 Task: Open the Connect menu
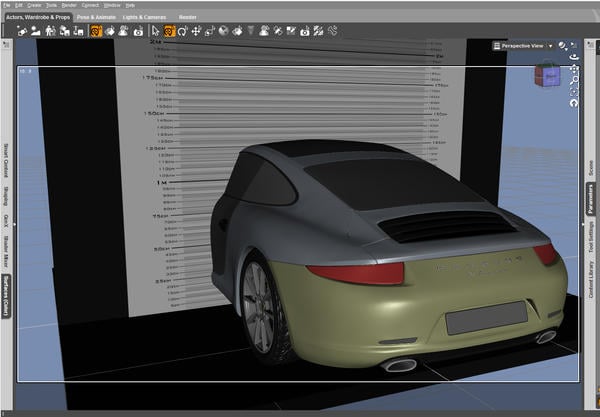(90, 5)
